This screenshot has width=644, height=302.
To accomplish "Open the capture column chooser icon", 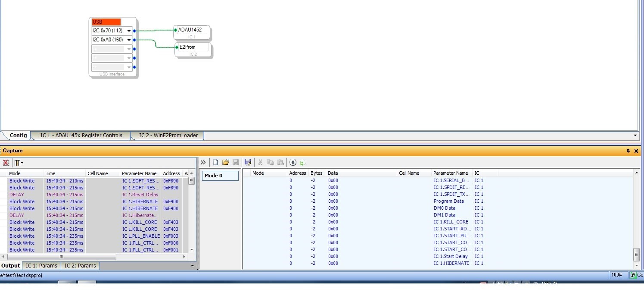I will pos(19,163).
